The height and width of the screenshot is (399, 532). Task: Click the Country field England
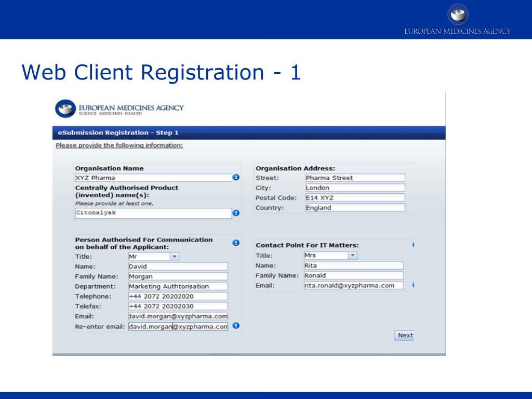tap(355, 208)
